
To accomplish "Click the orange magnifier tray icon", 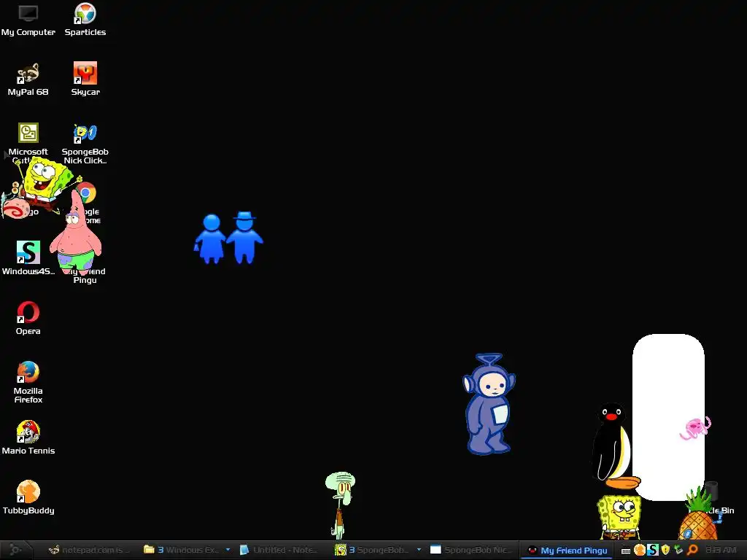I will 692,550.
